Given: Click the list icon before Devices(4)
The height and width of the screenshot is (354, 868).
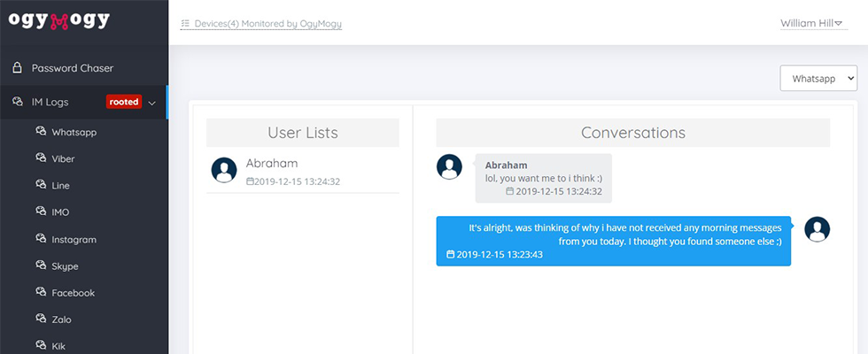Looking at the screenshot, I should pyautogui.click(x=185, y=24).
